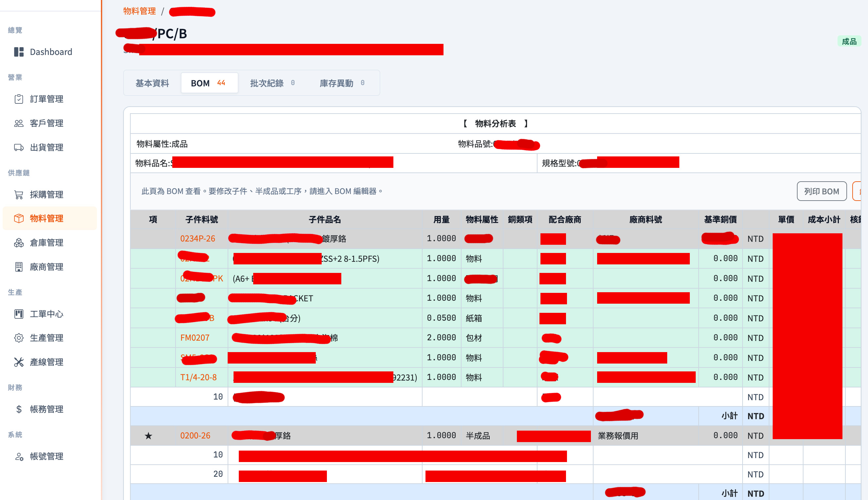Click the 產線管理 tools icon
This screenshot has height=500, width=868.
pyautogui.click(x=19, y=362)
